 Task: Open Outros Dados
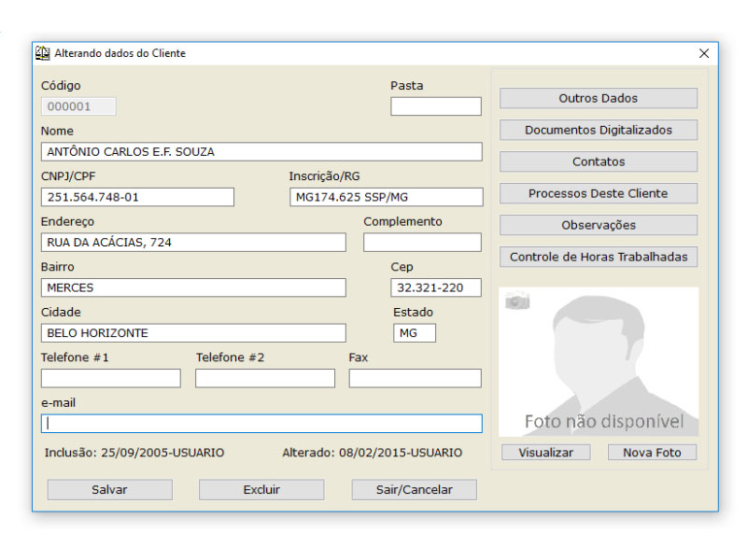[598, 98]
